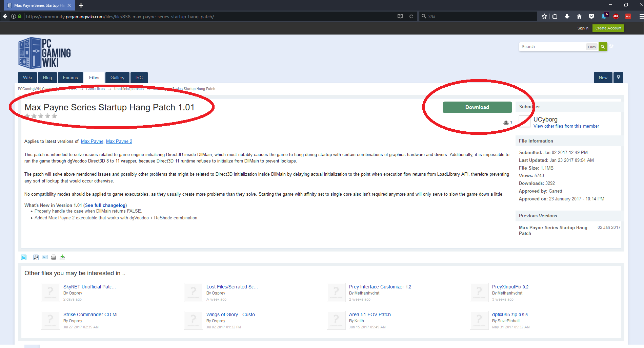Click Game fixes breadcrumb

[95, 89]
